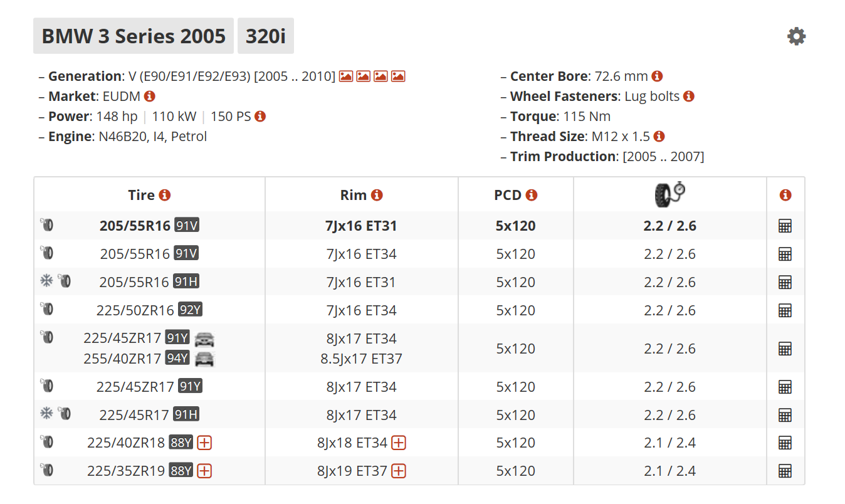Show the Market EUDM info icon
Viewport: 845px width, 504px height.
pyautogui.click(x=150, y=97)
